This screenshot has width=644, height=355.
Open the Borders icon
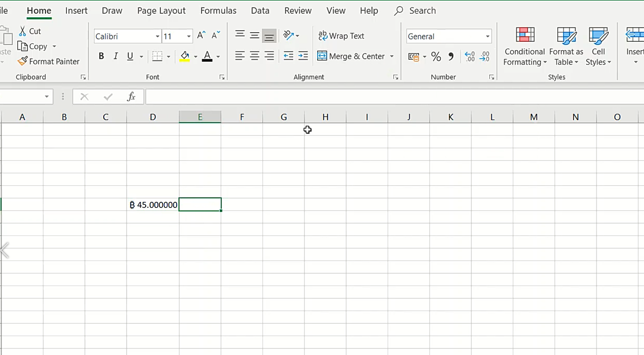tap(157, 57)
